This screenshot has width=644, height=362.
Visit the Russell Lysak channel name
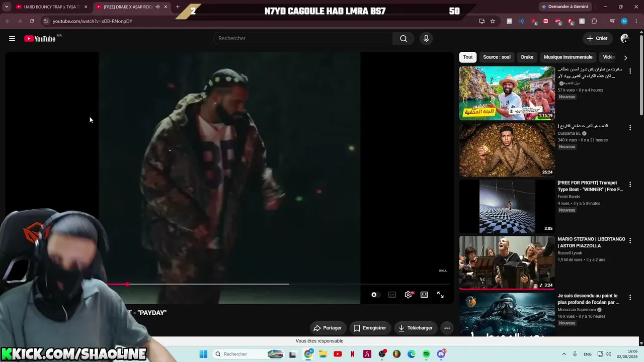click(x=570, y=253)
